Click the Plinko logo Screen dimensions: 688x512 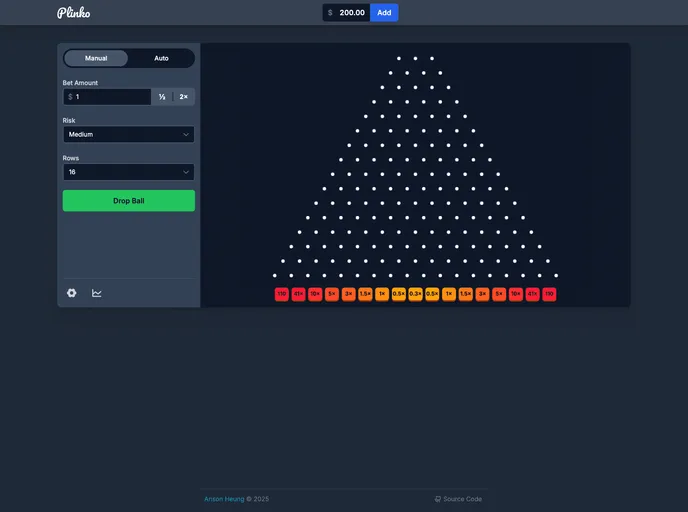pos(73,13)
